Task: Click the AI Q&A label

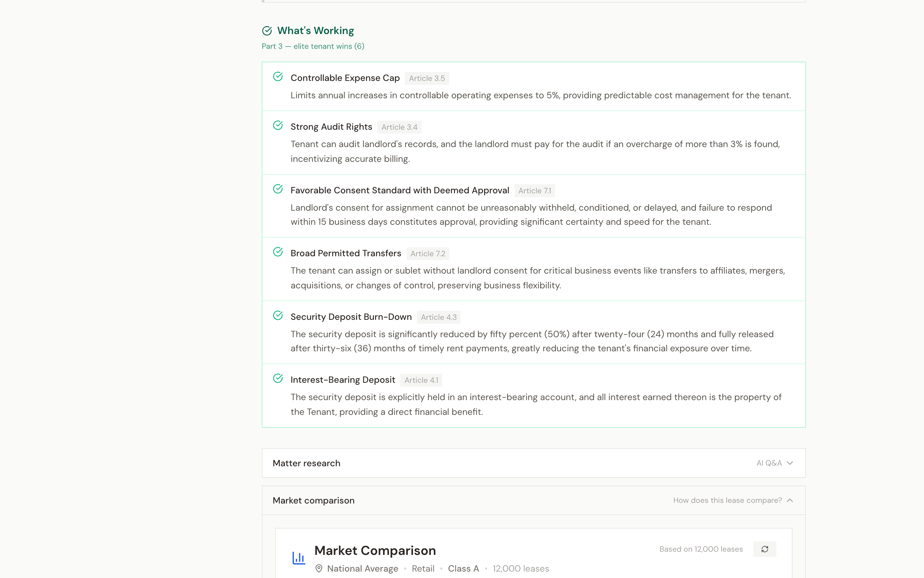Action: pyautogui.click(x=769, y=463)
